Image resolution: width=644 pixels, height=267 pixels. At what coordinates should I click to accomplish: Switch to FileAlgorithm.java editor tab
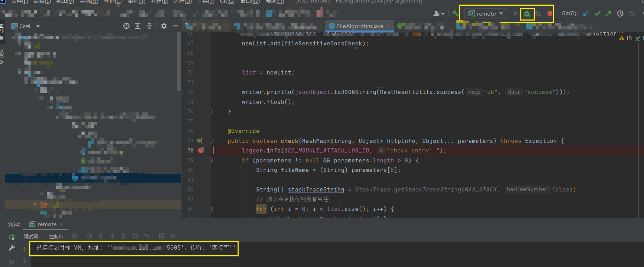tap(360, 26)
